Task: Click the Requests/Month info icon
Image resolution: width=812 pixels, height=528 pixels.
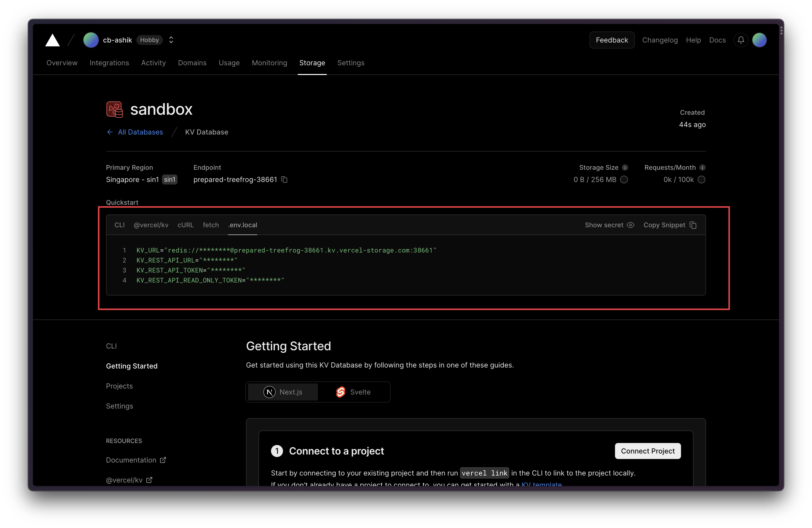Action: (x=702, y=167)
